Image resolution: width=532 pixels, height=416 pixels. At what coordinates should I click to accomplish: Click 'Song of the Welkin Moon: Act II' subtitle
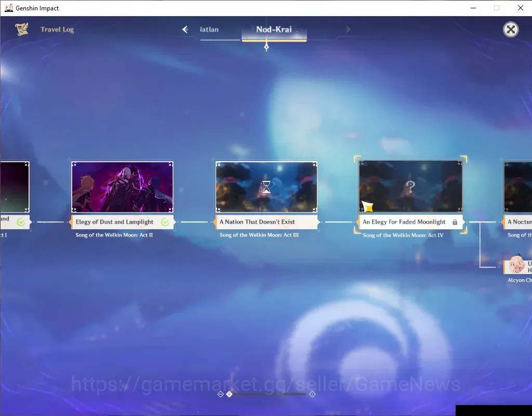point(114,235)
